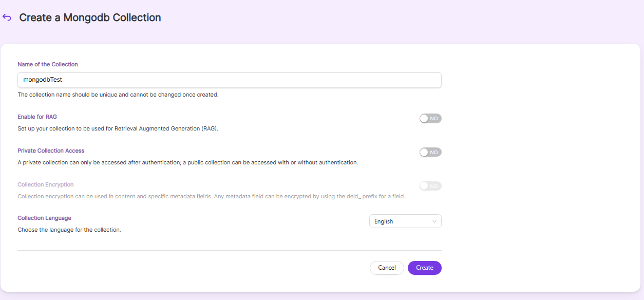Viewport: 644px width, 300px height.
Task: Click the Retrieval Augmented Generation description text
Action: [118, 128]
